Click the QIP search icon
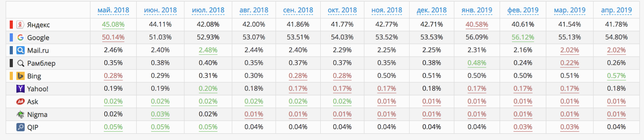 (x=20, y=127)
